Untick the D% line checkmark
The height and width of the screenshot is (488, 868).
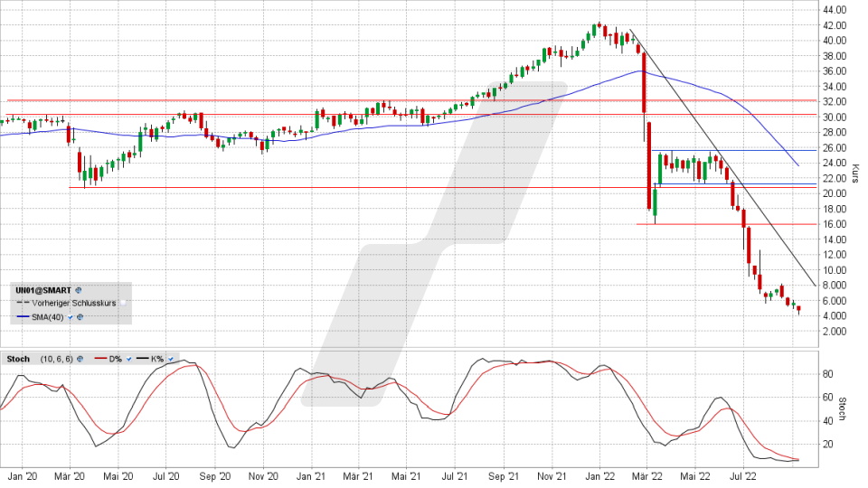pyautogui.click(x=129, y=359)
